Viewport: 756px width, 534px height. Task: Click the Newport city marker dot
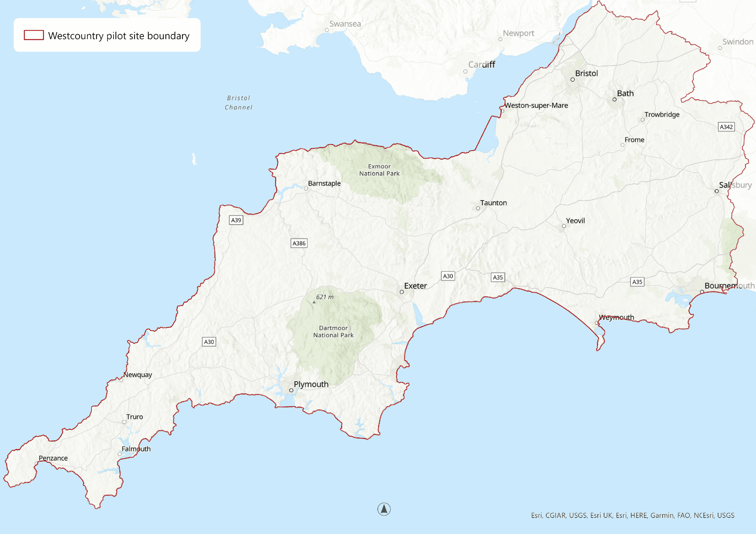[x=501, y=39]
